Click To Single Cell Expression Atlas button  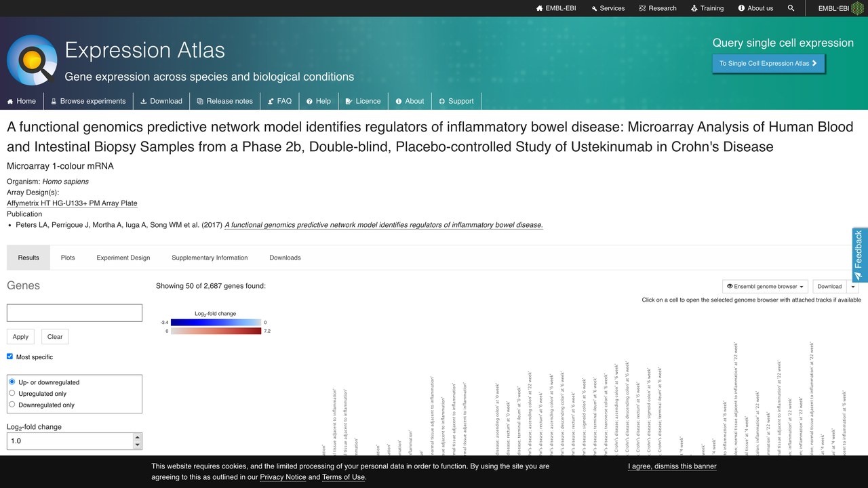768,63
